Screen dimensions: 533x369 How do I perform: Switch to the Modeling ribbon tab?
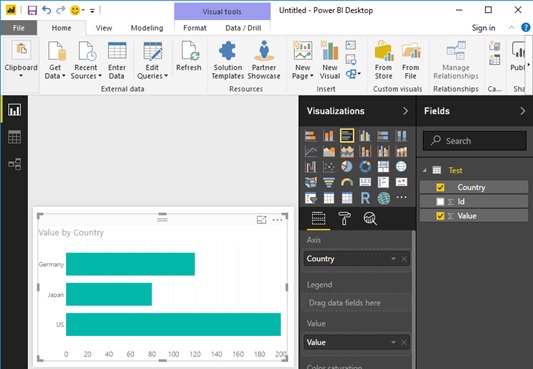click(x=147, y=28)
